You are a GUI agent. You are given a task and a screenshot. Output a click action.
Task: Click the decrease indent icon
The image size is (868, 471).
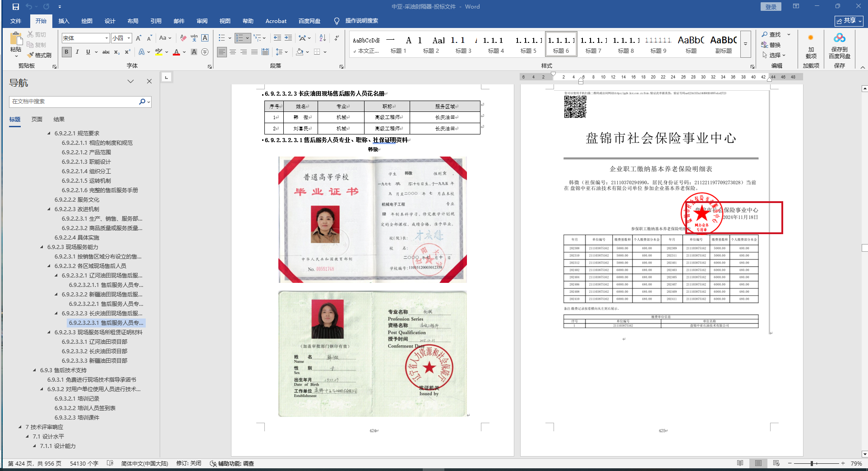coord(277,38)
